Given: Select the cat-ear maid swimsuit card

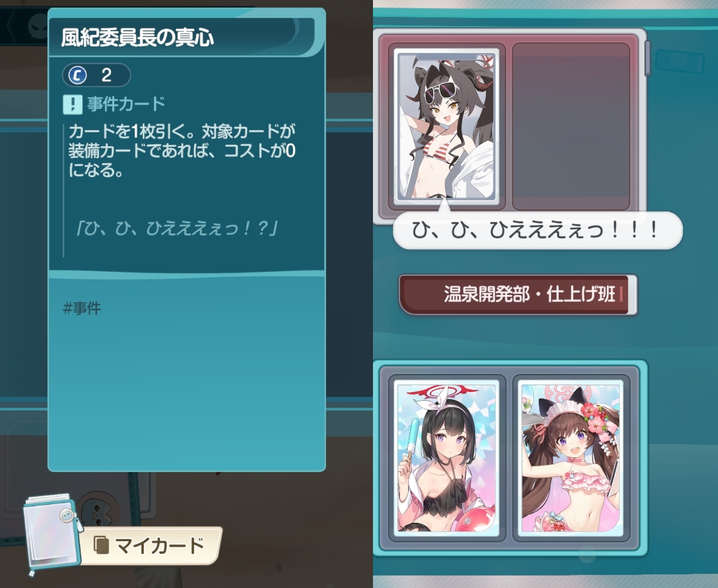Looking at the screenshot, I should click(572, 457).
